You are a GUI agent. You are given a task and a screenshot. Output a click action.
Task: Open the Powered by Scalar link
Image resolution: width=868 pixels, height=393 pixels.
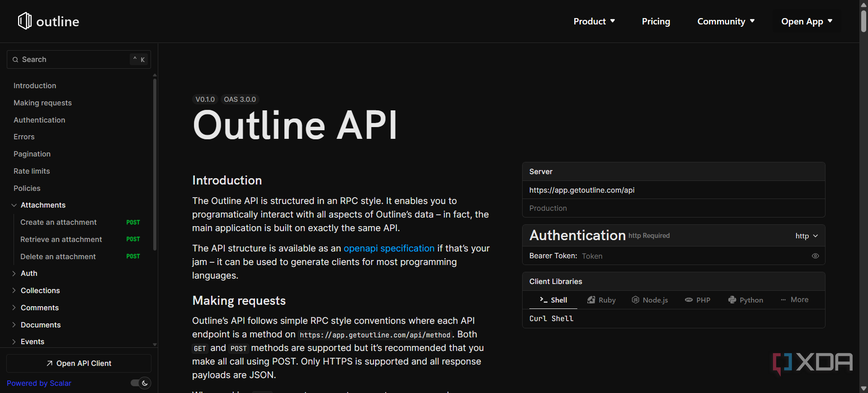pyautogui.click(x=39, y=383)
